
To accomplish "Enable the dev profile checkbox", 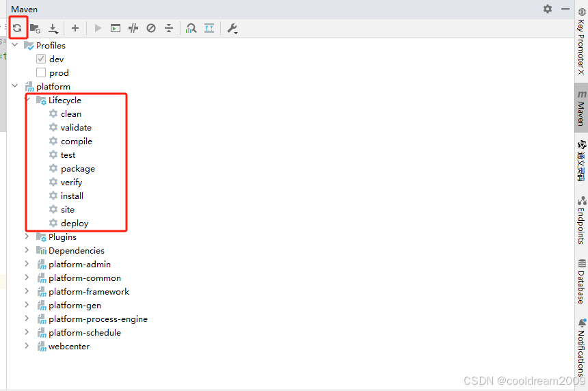I will click(41, 59).
